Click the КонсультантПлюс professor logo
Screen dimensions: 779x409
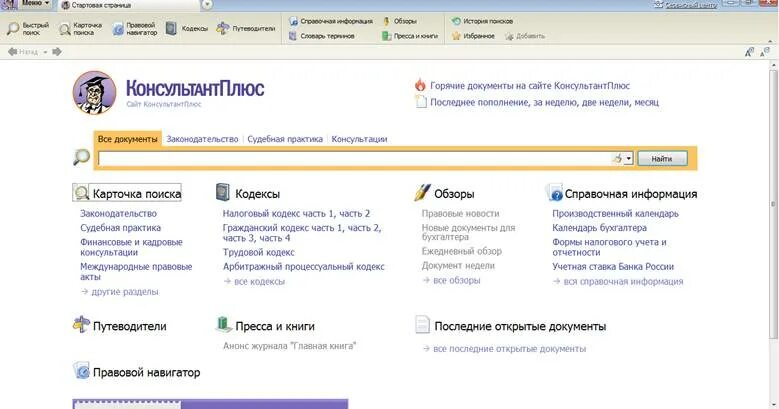point(94,92)
